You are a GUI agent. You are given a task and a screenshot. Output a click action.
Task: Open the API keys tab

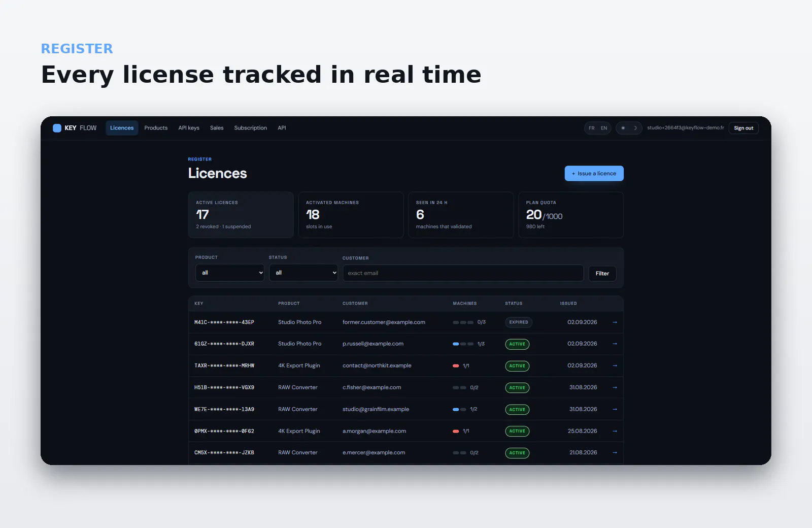(x=189, y=128)
